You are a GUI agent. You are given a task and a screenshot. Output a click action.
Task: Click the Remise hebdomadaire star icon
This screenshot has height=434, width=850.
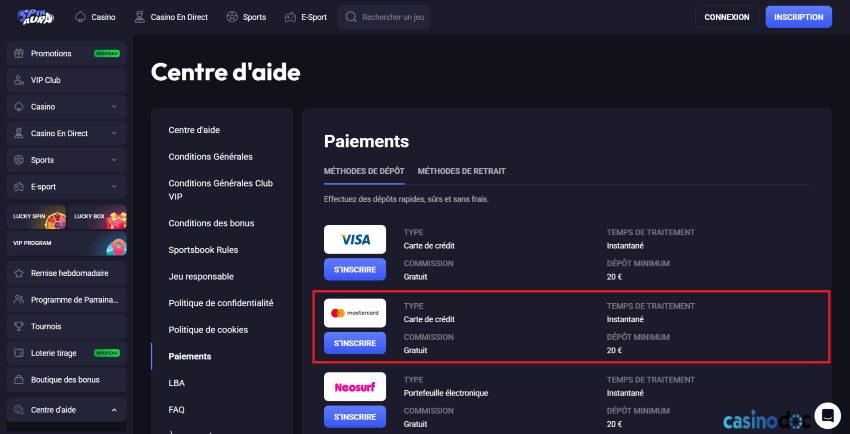click(x=19, y=274)
